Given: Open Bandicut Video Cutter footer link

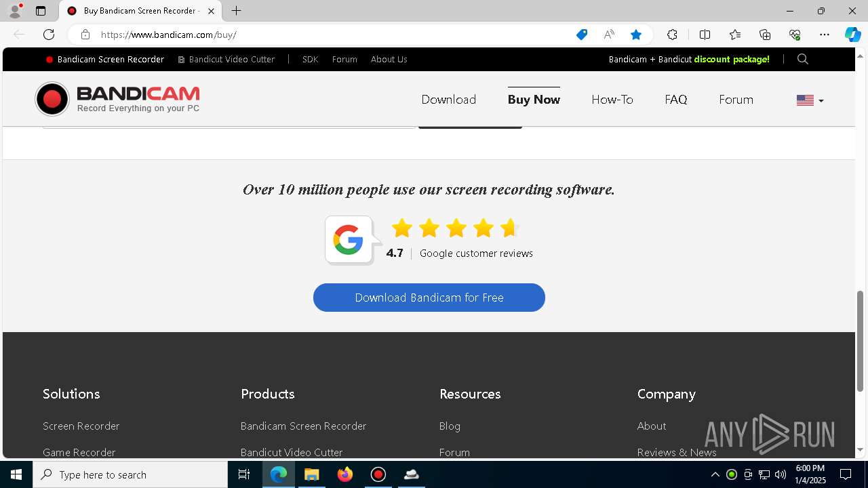Looking at the screenshot, I should pyautogui.click(x=292, y=452).
